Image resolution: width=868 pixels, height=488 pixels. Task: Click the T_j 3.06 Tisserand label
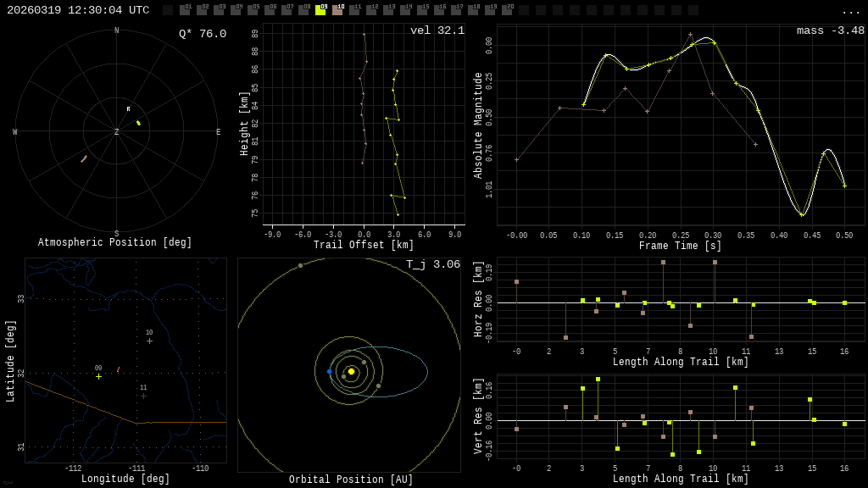coord(433,264)
